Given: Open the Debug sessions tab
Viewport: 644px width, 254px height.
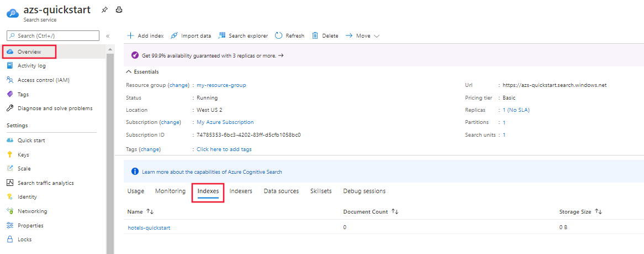Looking at the screenshot, I should click(365, 191).
